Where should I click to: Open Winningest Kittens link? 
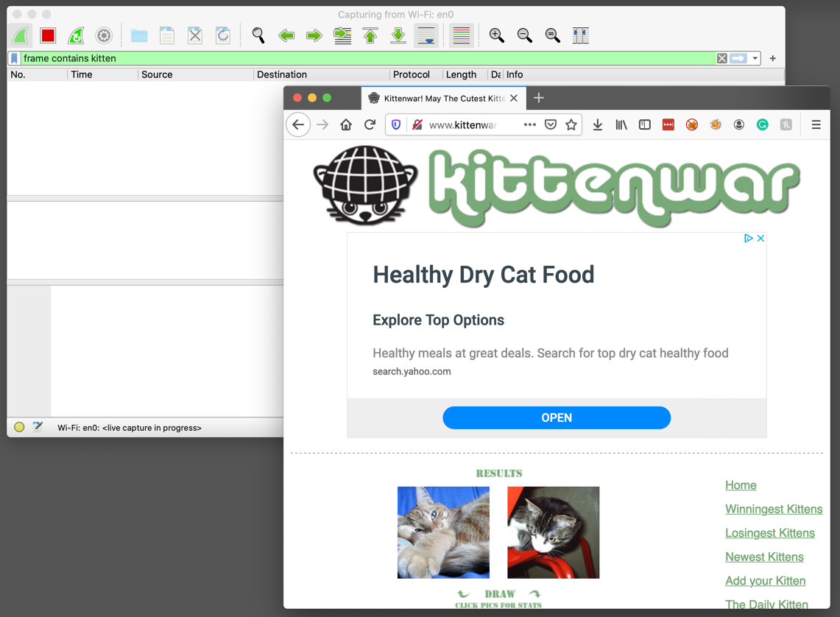tap(774, 509)
